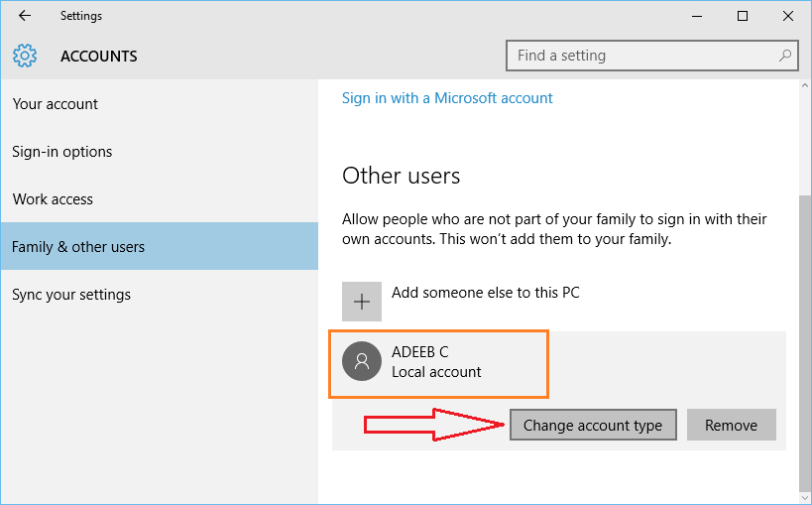This screenshot has height=505, width=812.
Task: Open Sign-in options section
Action: tap(159, 152)
